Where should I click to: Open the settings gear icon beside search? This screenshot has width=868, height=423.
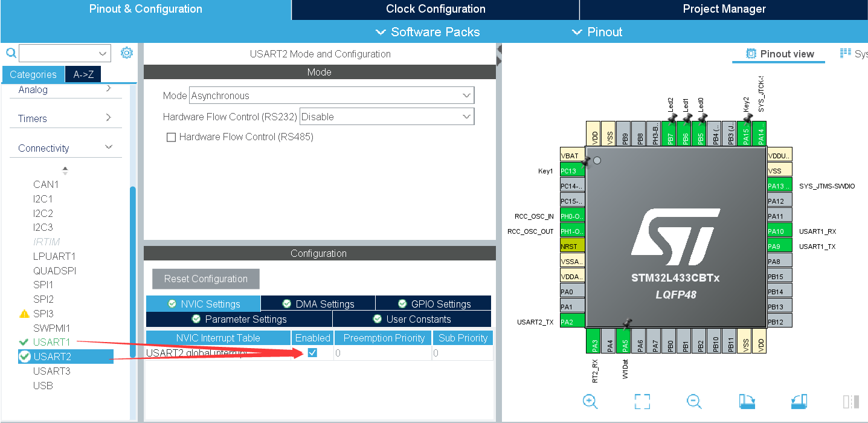(126, 53)
